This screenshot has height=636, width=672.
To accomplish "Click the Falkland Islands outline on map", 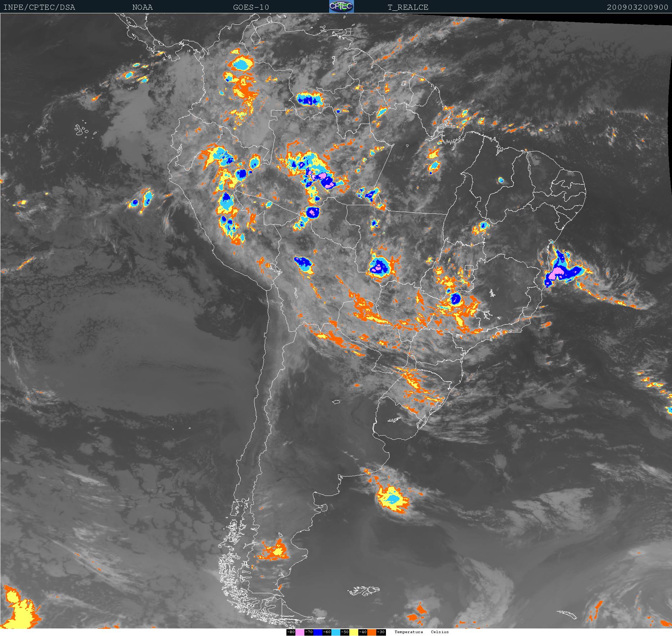I will 363,590.
